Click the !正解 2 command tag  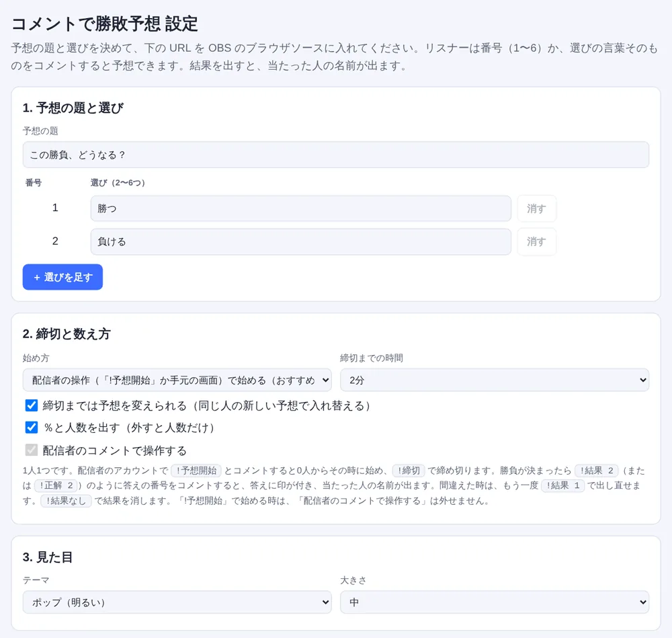(x=56, y=485)
